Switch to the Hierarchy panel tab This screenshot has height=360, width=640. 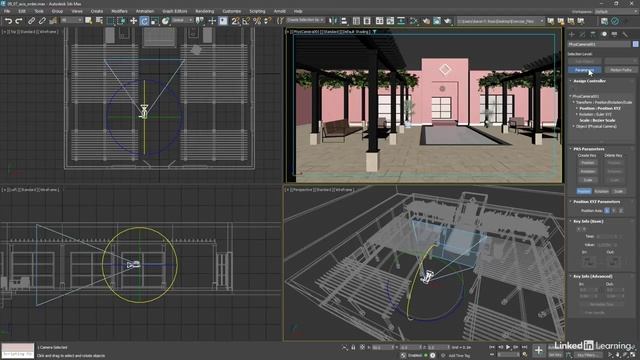[x=593, y=34]
